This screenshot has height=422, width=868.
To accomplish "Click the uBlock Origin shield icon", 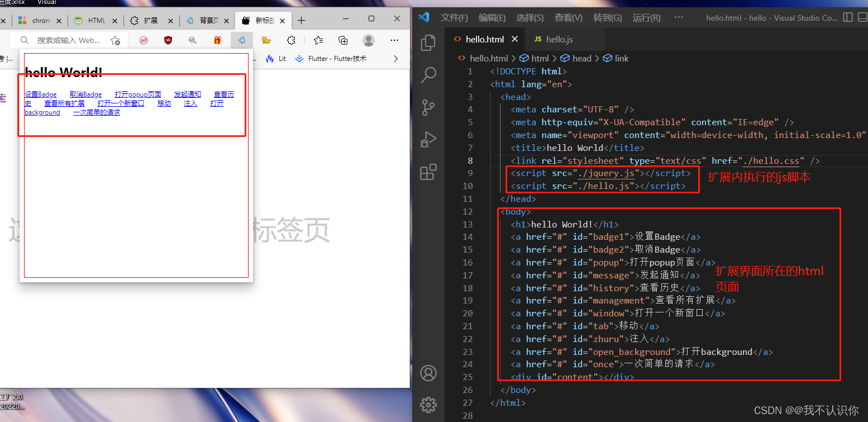I will coord(168,40).
